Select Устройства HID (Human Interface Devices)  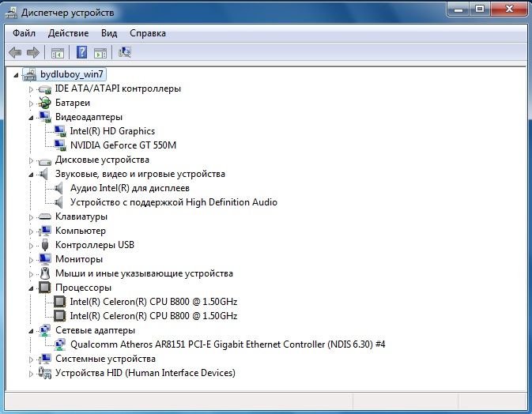pyautogui.click(x=145, y=373)
